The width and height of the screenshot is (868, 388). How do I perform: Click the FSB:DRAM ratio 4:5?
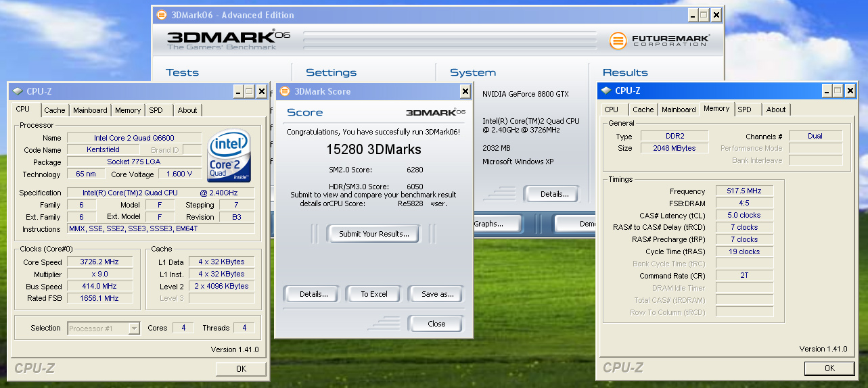point(744,203)
